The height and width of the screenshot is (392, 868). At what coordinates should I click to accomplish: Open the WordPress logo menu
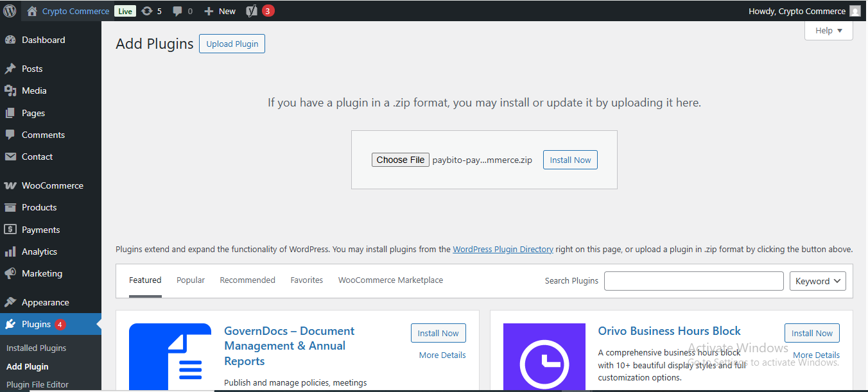pos(10,11)
